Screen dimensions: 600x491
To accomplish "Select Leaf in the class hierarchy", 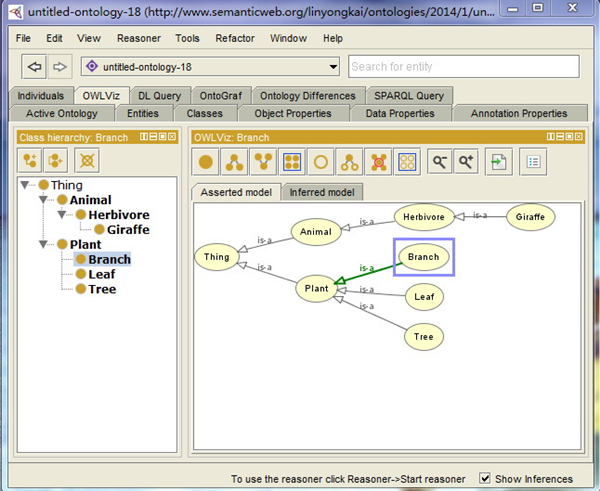I will [x=101, y=274].
